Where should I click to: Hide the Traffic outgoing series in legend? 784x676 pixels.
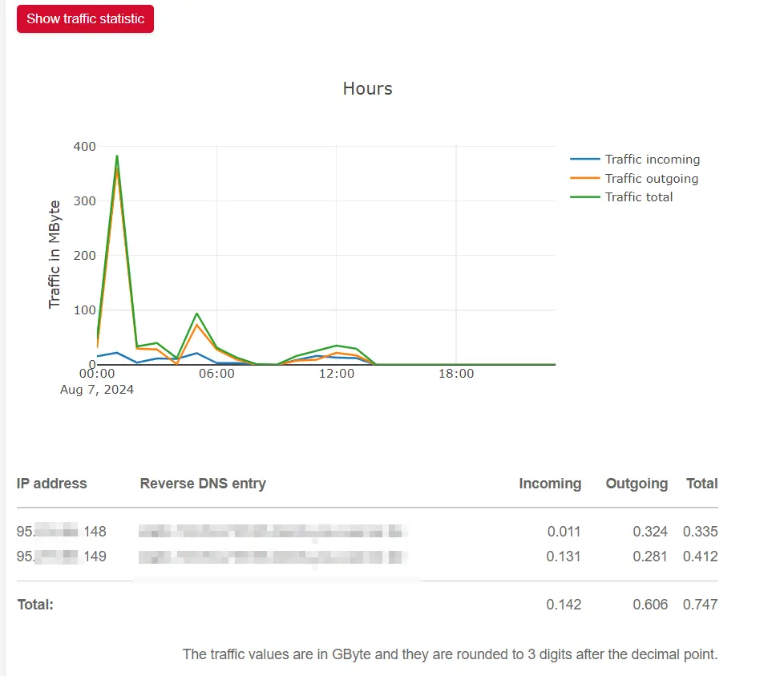pyautogui.click(x=651, y=179)
